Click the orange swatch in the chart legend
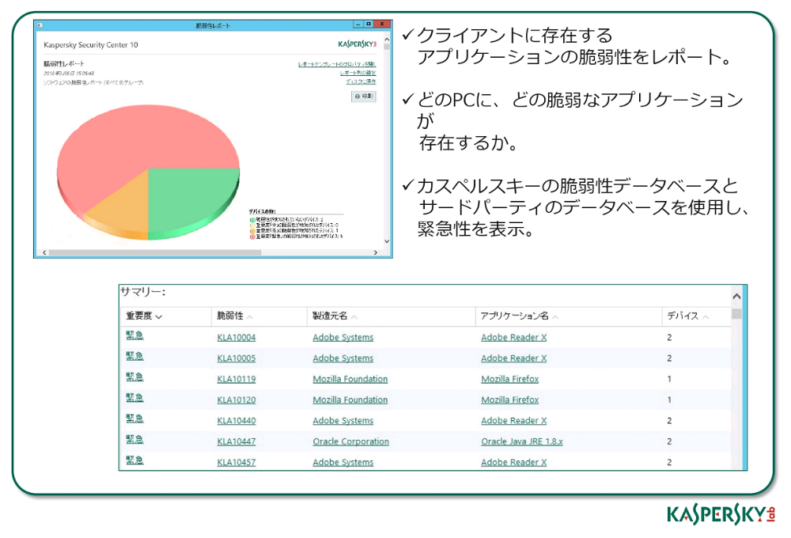 click(x=252, y=231)
